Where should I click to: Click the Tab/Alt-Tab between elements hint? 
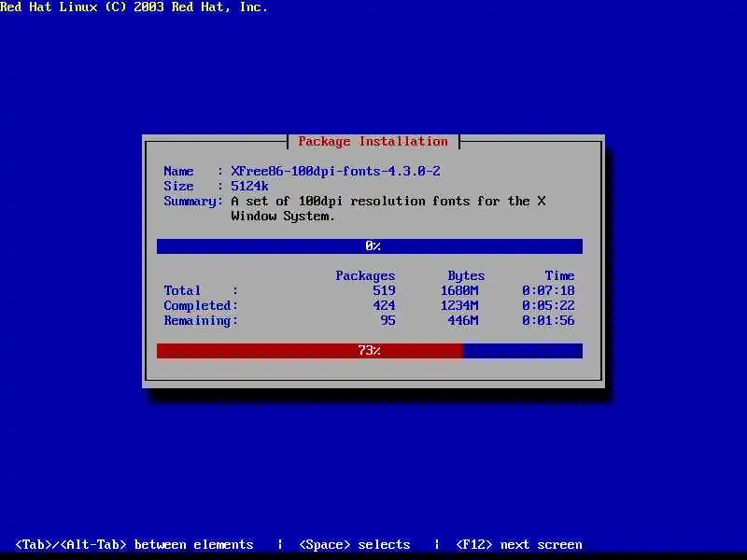[x=134, y=544]
